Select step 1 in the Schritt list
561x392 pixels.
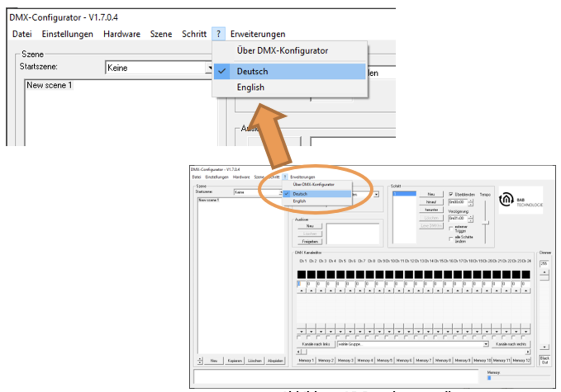(x=404, y=194)
